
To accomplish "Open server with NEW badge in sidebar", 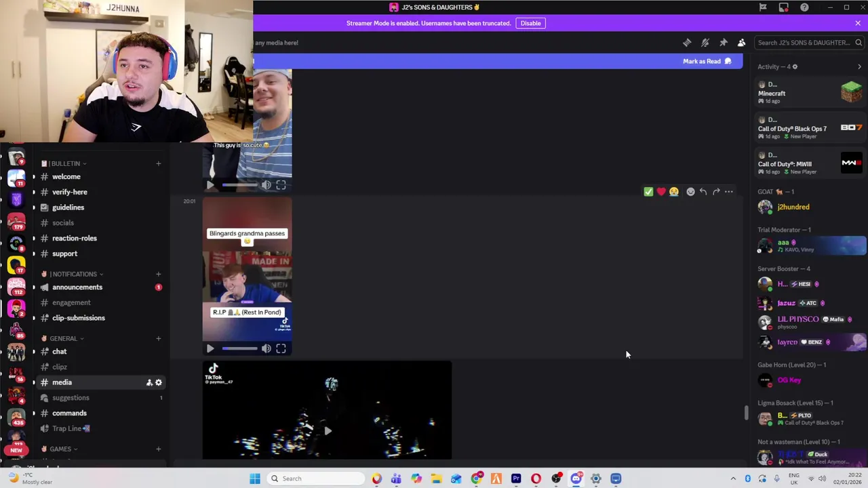I will pyautogui.click(x=16, y=449).
